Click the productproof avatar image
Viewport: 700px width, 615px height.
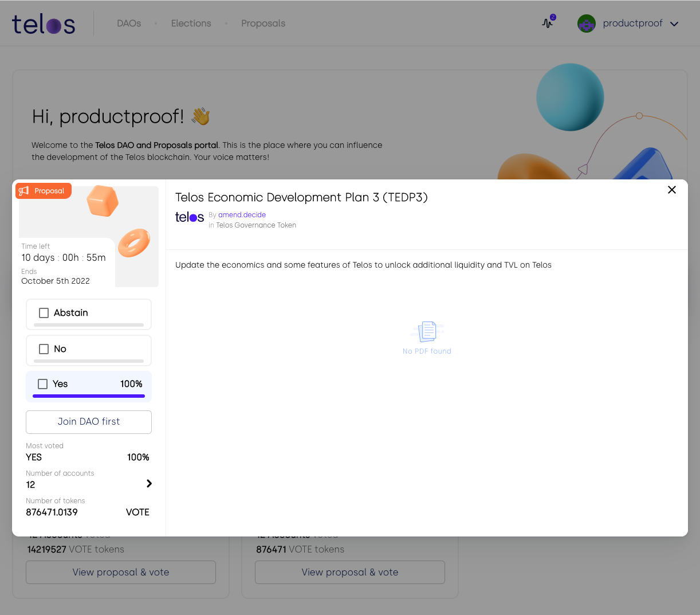click(586, 23)
